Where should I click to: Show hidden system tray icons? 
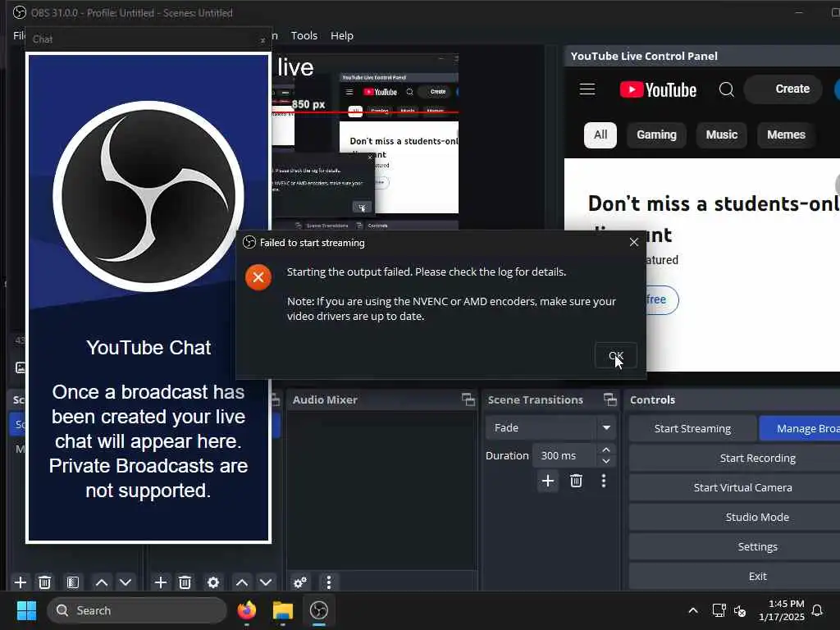[x=692, y=610]
